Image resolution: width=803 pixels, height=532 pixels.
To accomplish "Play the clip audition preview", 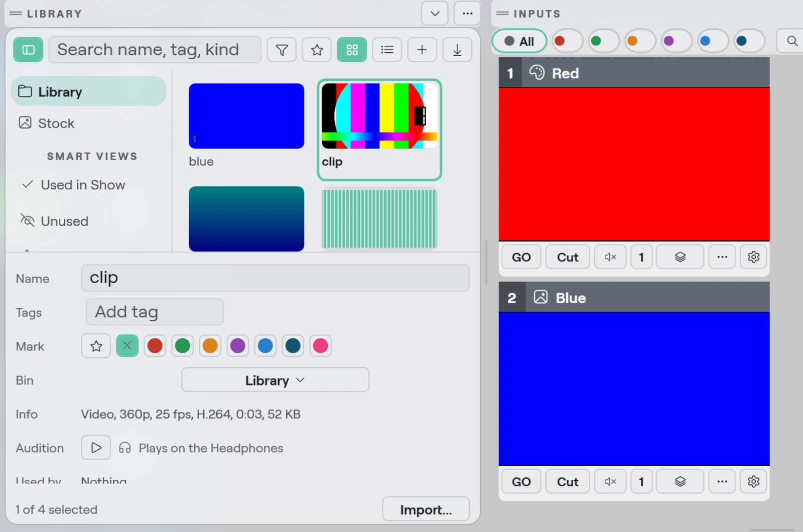I will click(96, 448).
